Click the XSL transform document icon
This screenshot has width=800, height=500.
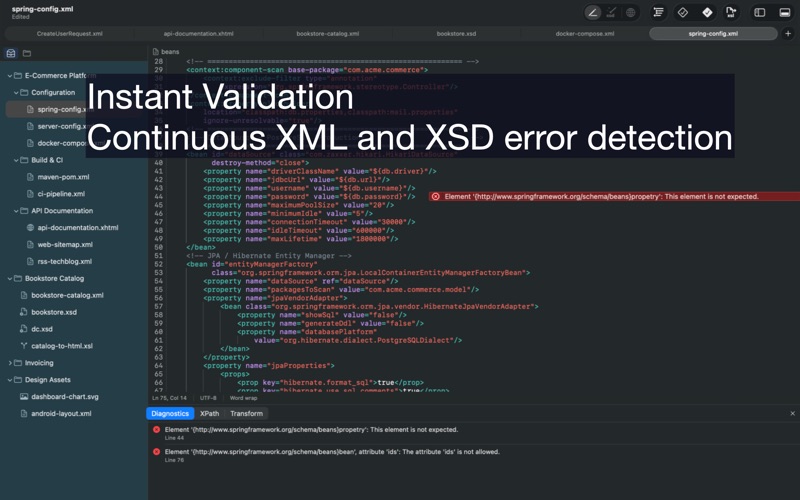point(731,13)
